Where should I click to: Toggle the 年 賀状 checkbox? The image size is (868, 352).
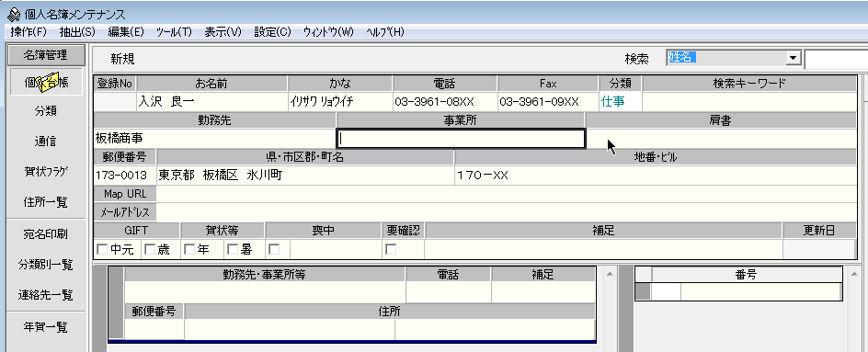[x=189, y=250]
